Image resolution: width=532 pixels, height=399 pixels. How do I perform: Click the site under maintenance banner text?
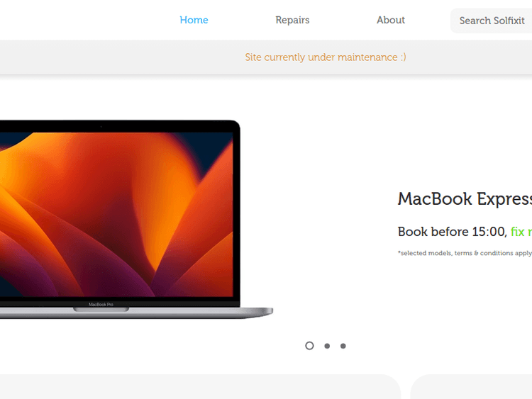click(326, 57)
